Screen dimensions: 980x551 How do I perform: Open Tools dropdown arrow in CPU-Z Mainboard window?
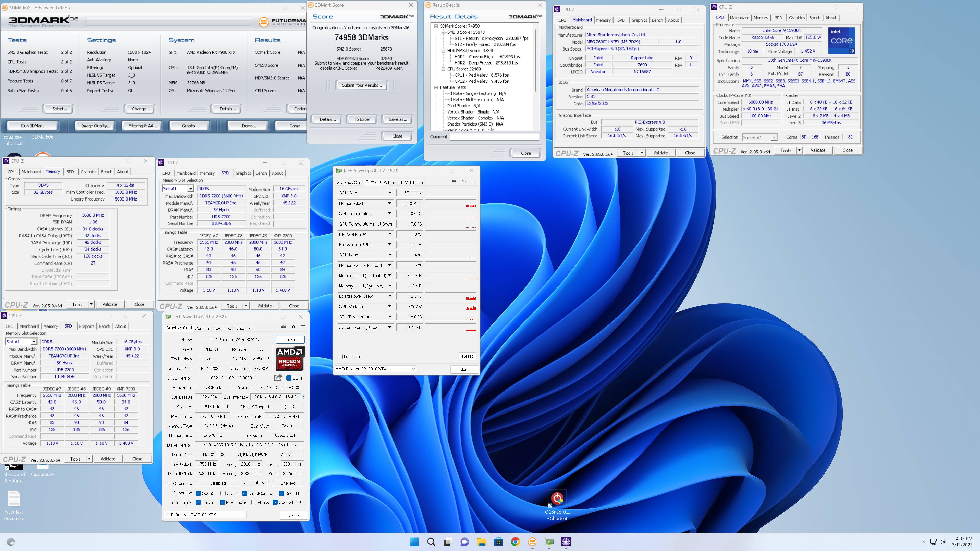tap(642, 153)
